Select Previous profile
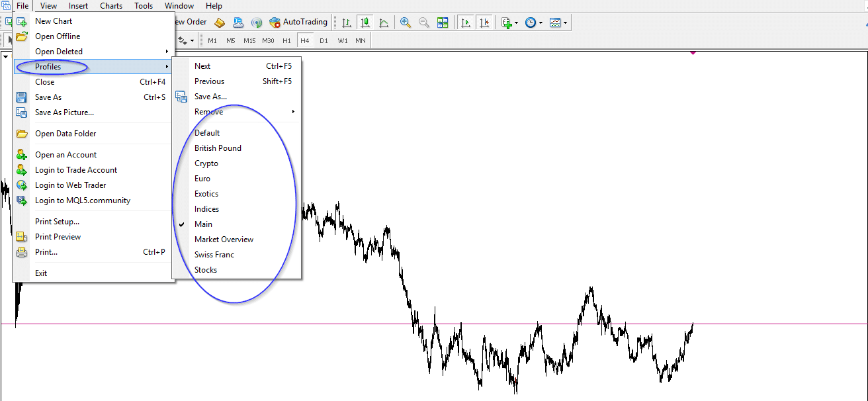 tap(236, 81)
